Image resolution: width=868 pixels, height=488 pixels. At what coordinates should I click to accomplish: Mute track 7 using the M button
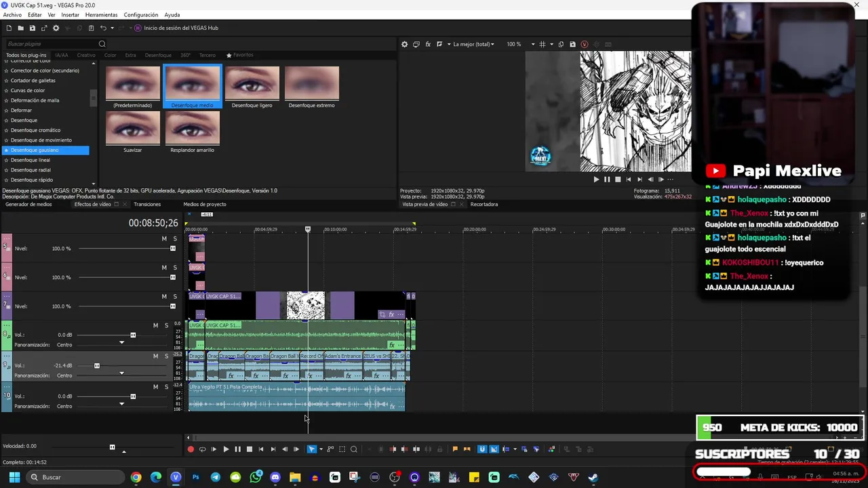pyautogui.click(x=164, y=296)
